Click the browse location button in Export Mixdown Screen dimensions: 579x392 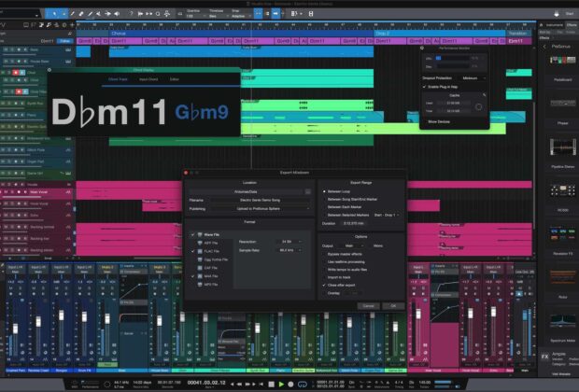tap(307, 190)
